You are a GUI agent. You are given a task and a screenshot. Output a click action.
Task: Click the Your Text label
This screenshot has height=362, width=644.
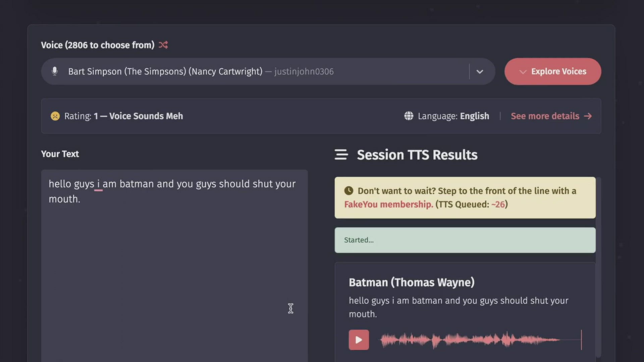point(60,154)
